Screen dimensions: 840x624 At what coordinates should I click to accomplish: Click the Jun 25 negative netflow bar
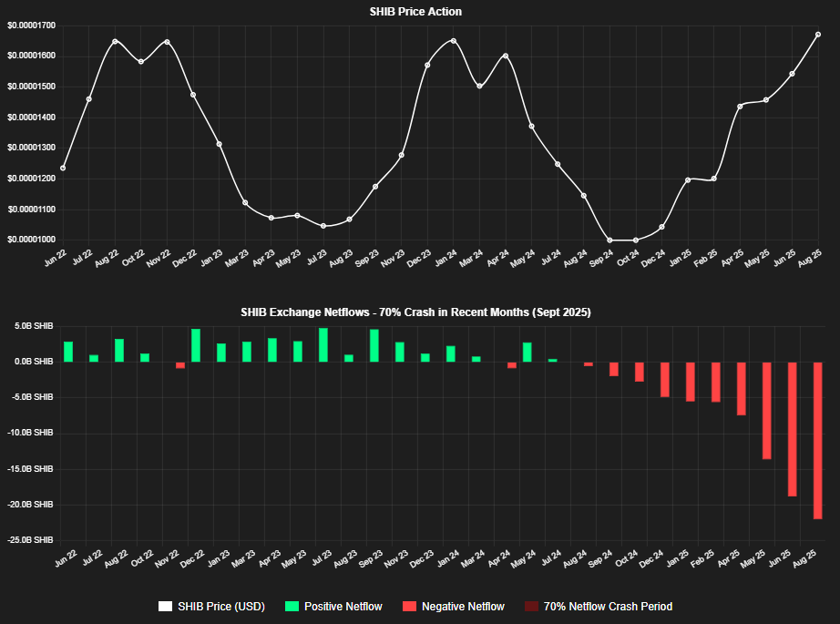[793, 429]
